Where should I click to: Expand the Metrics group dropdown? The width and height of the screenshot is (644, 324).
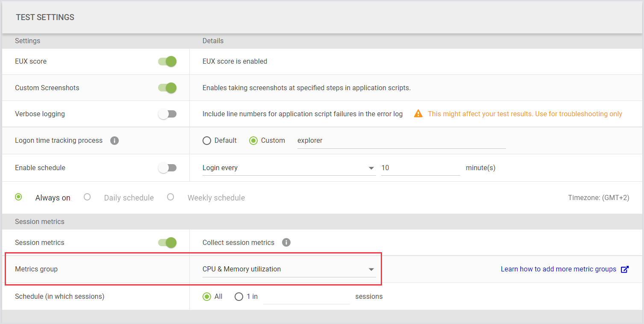pos(288,269)
